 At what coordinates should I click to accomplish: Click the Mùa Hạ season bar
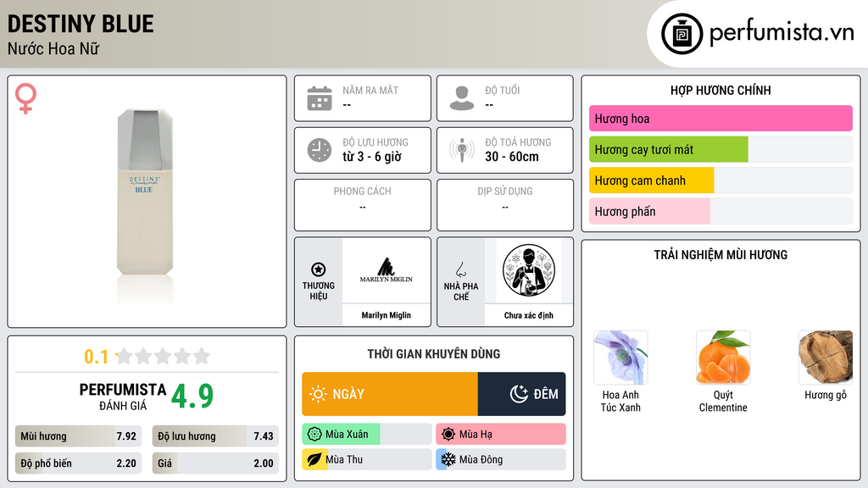pyautogui.click(x=501, y=435)
